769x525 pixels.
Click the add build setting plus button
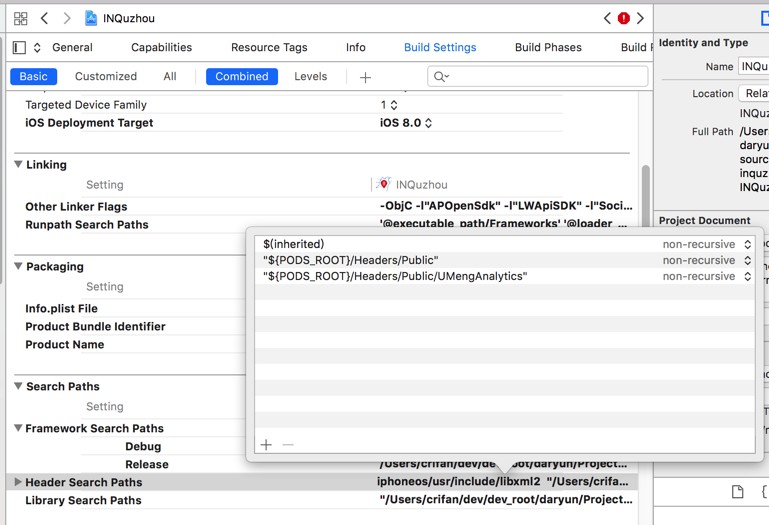click(x=365, y=77)
